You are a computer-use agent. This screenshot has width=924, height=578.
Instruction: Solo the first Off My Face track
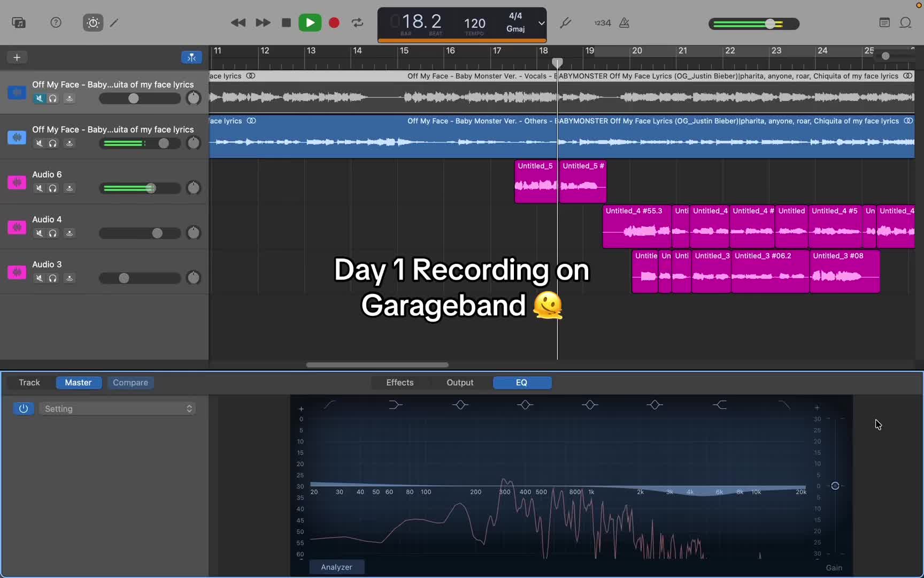53,98
